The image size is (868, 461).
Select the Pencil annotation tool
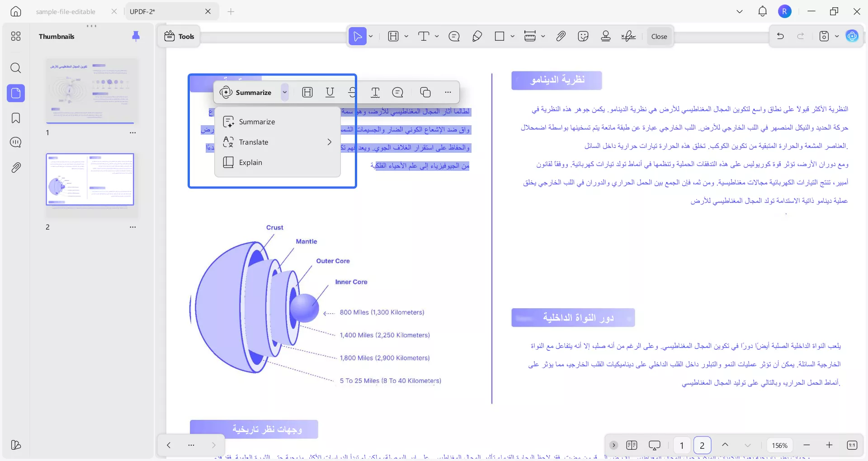[477, 36]
